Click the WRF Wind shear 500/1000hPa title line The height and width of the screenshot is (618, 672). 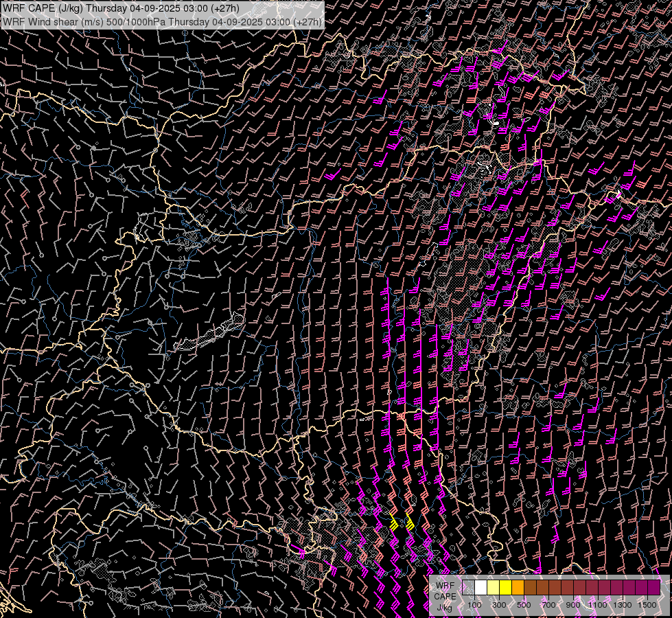coord(162,22)
